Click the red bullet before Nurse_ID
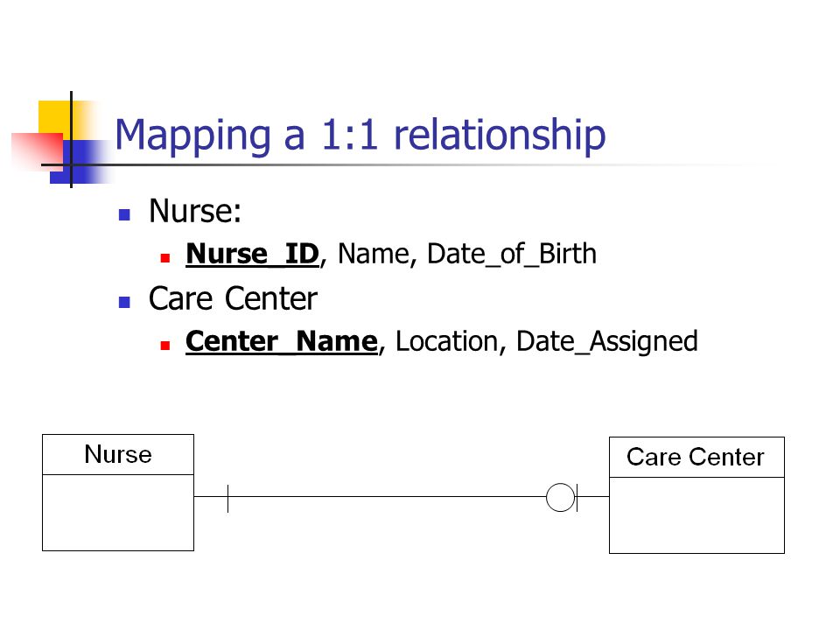840x630 pixels. pos(165,258)
